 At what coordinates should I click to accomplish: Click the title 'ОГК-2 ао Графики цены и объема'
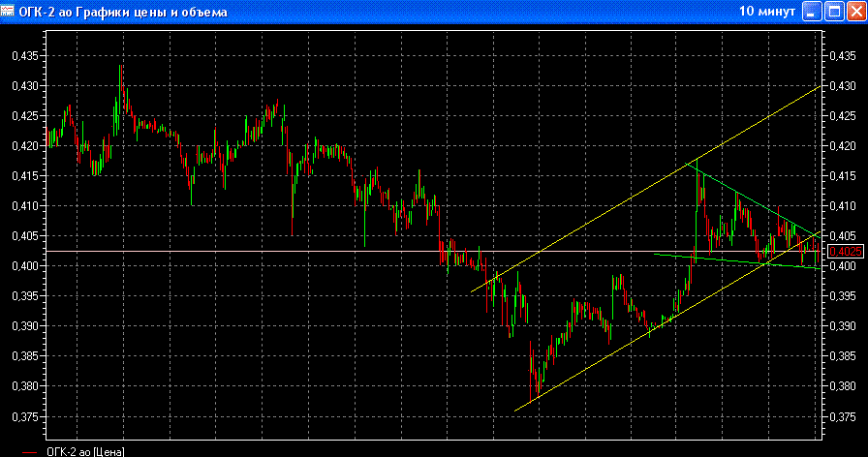[123, 13]
